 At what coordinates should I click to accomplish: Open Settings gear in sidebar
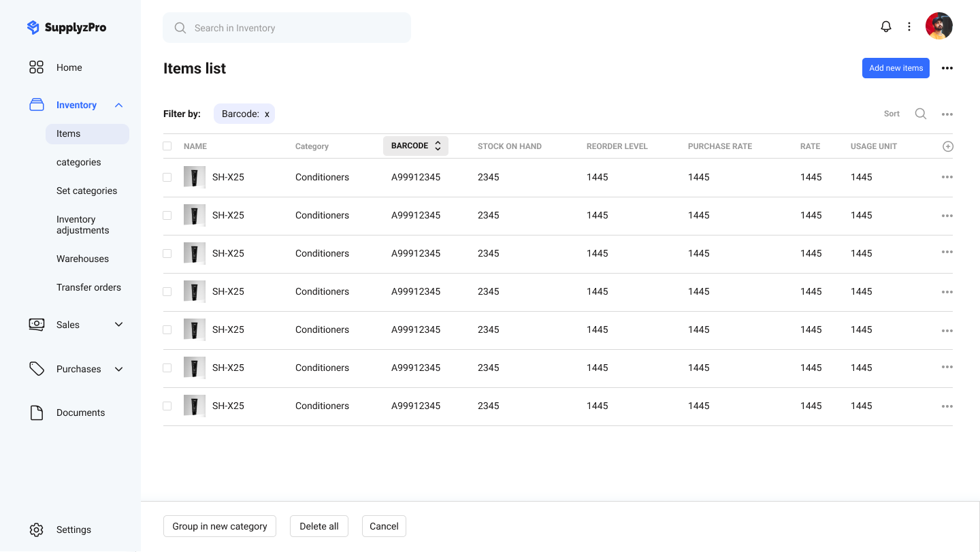(x=37, y=530)
